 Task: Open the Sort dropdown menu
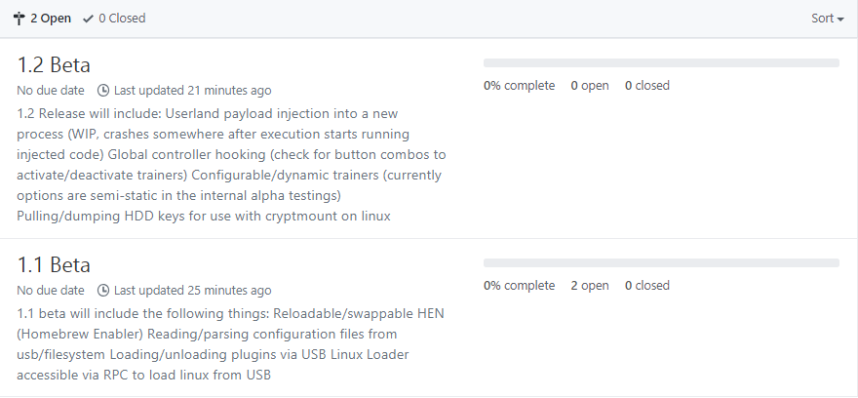coord(827,19)
